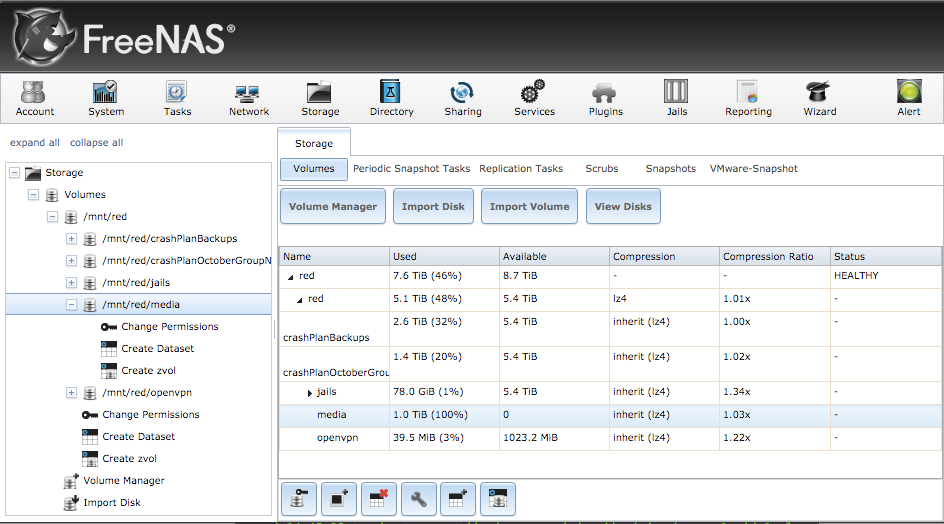Click the Import Disk button
944x524 pixels.
tap(433, 206)
